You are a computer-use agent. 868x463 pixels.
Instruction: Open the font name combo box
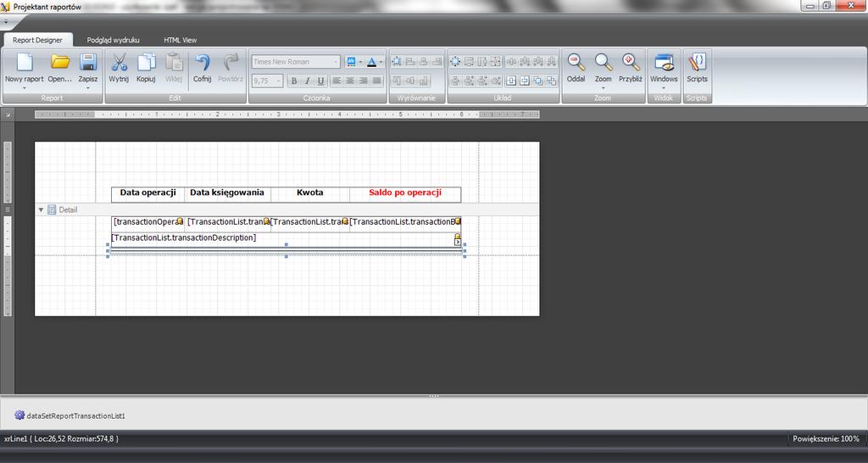[x=296, y=61]
